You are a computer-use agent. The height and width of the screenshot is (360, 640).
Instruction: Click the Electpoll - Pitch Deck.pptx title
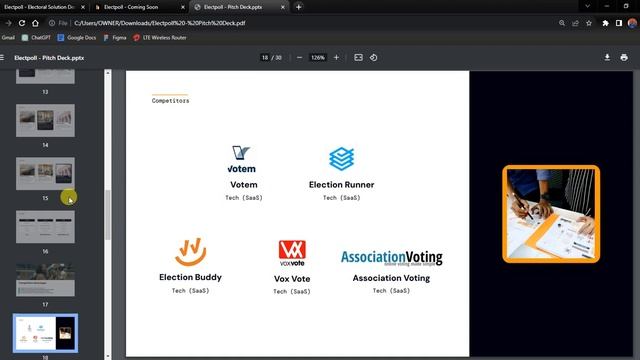click(x=49, y=58)
